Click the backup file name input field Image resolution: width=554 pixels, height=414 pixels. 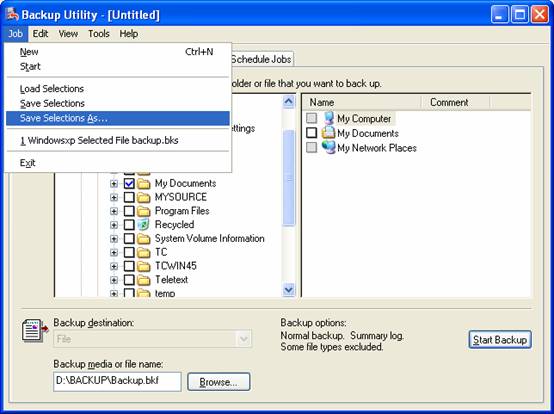tap(117, 381)
